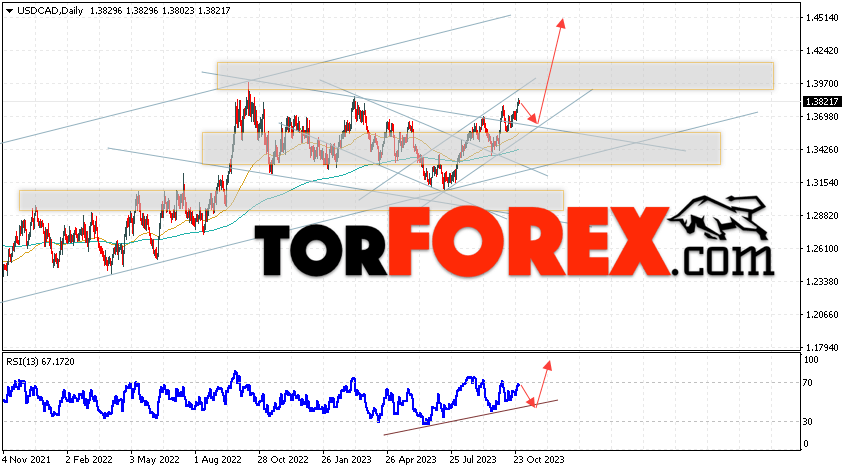
Task: Click price axis value 1.17940
Action: pyautogui.click(x=822, y=347)
